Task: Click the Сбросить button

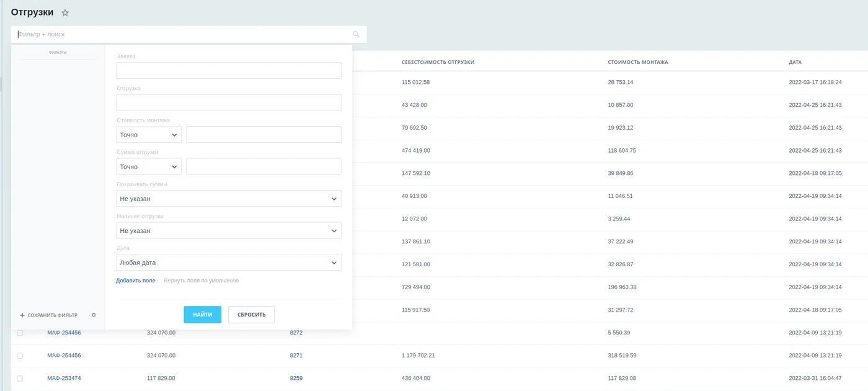Action: [252, 315]
